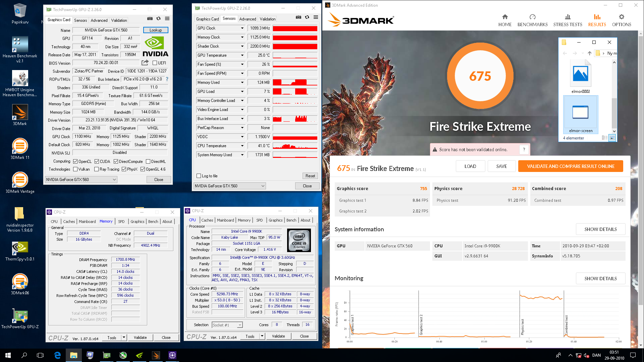The height and width of the screenshot is (362, 644).
Task: Toggle Ray Tracing checkbox in GPU-Z
Action: click(97, 169)
